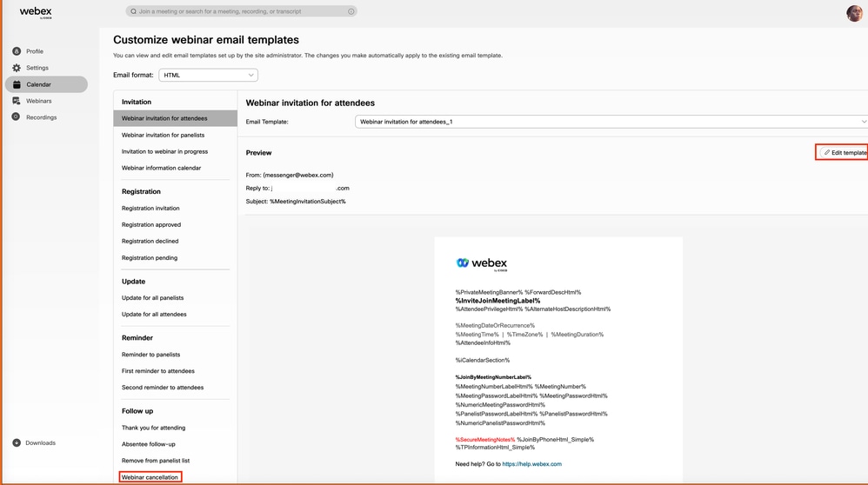Open Calendar in sidebar
The height and width of the screenshot is (485, 868).
tap(46, 84)
